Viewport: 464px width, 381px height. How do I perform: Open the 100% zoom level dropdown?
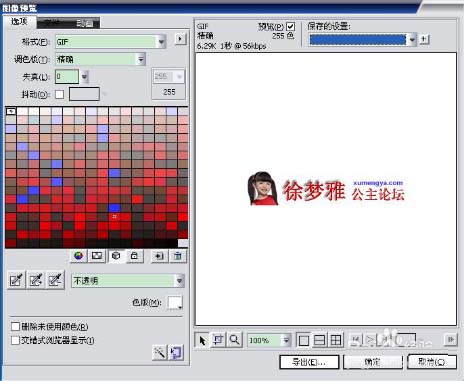pyautogui.click(x=269, y=340)
